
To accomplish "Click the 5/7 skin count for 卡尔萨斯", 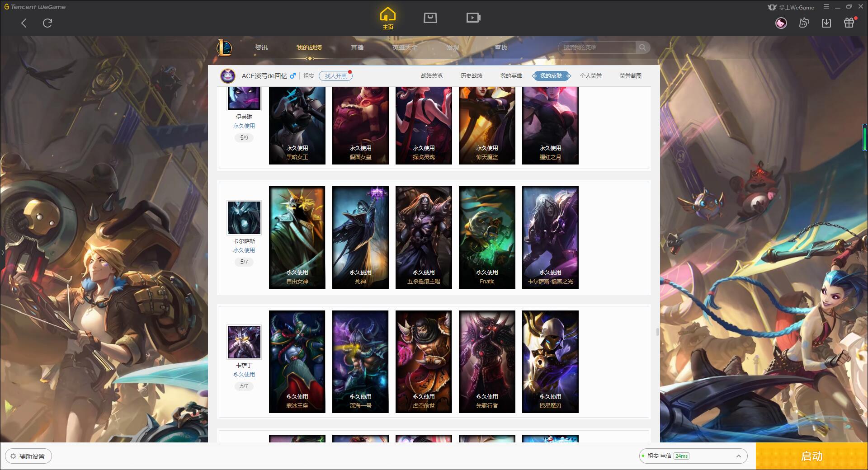I will [x=244, y=262].
